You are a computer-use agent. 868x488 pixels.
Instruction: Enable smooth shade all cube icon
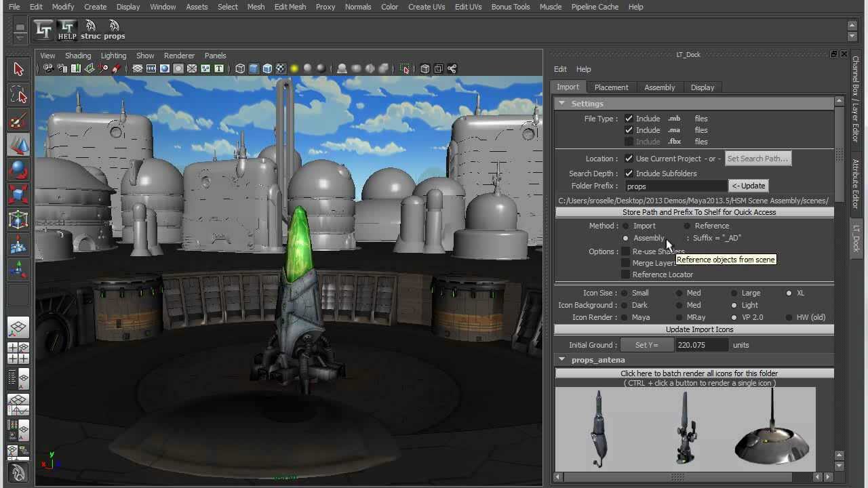tap(254, 68)
